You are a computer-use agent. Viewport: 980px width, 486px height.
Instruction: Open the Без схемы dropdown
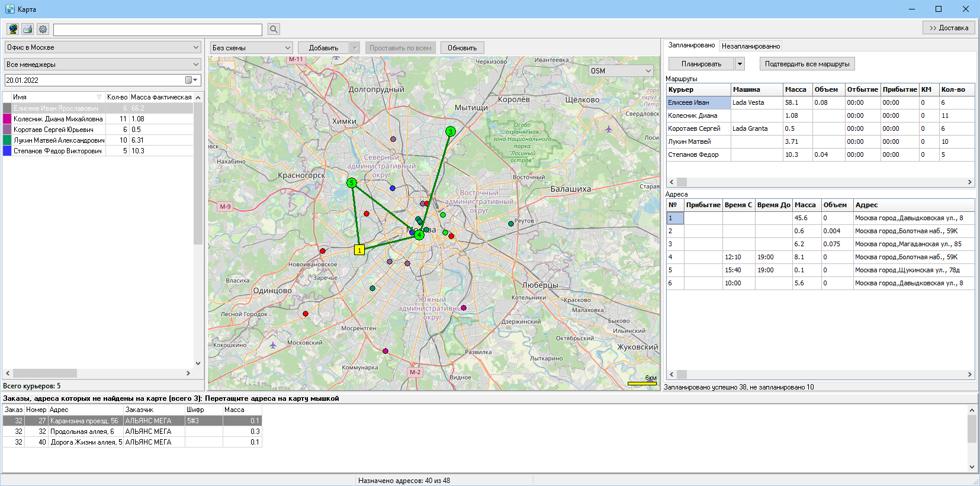[x=288, y=48]
